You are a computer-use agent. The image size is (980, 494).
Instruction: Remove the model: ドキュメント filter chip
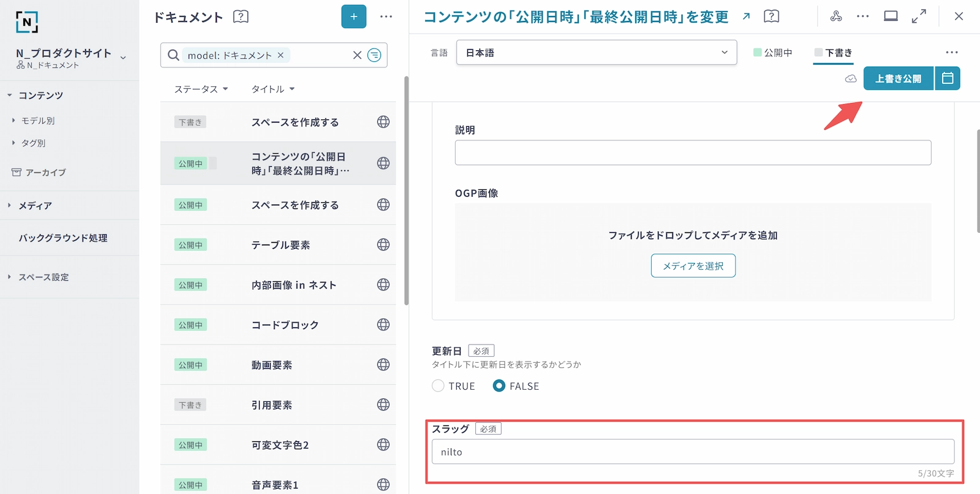(x=281, y=55)
